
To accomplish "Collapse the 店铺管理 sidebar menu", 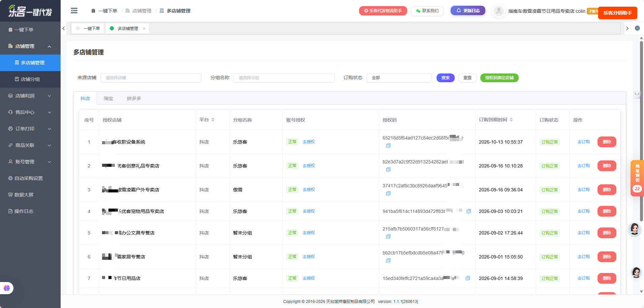I will point(30,46).
